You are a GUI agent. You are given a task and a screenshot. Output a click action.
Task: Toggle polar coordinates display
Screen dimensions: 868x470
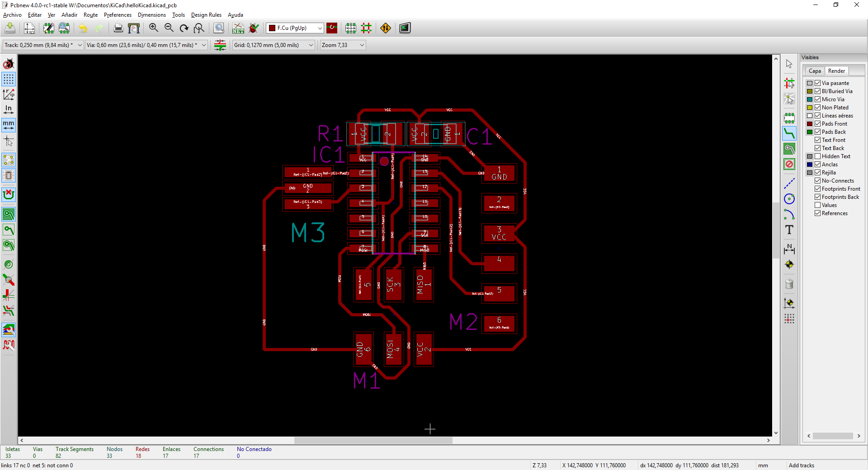9,94
